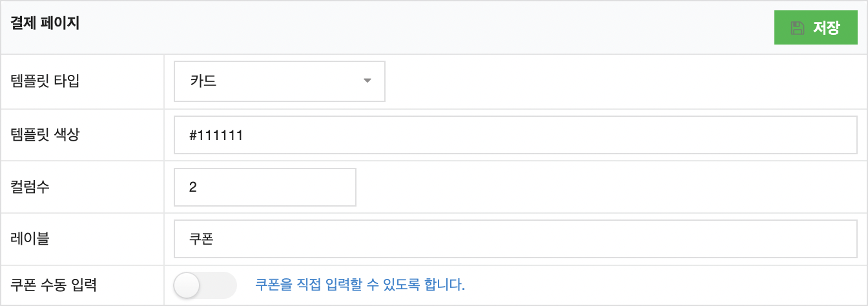
Task: Select the 카드 value text in dropdown
Action: click(203, 81)
